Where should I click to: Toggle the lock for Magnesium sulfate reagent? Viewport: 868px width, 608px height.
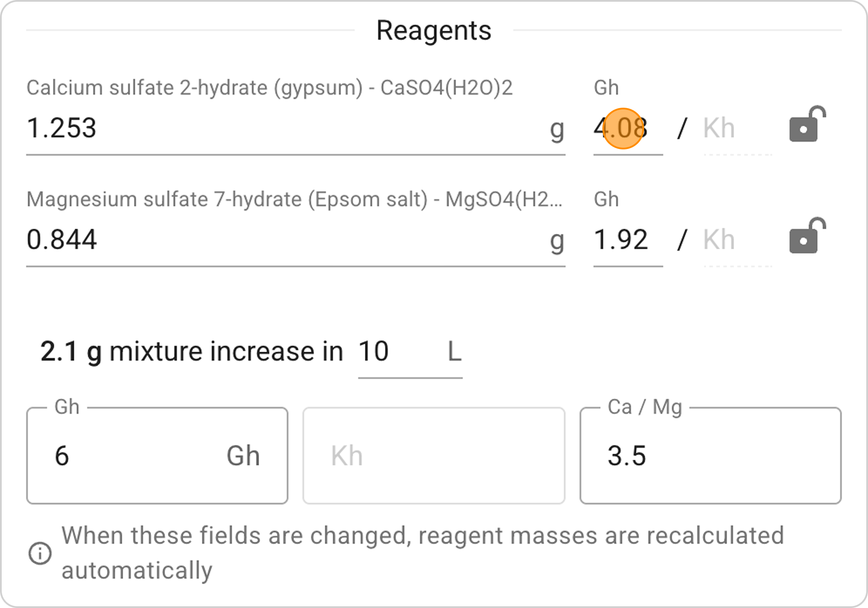tap(806, 236)
